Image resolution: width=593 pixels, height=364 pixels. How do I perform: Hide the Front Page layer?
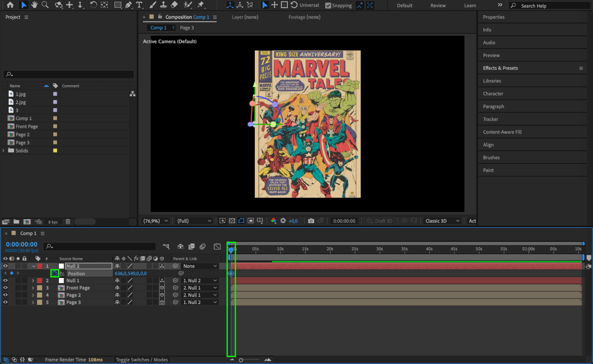tap(5, 287)
